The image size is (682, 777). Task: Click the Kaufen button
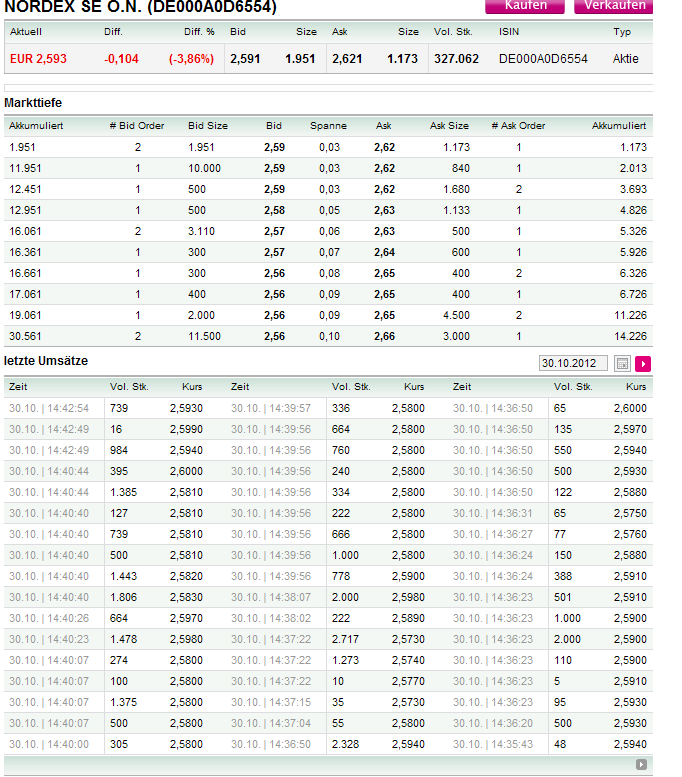tap(525, 6)
